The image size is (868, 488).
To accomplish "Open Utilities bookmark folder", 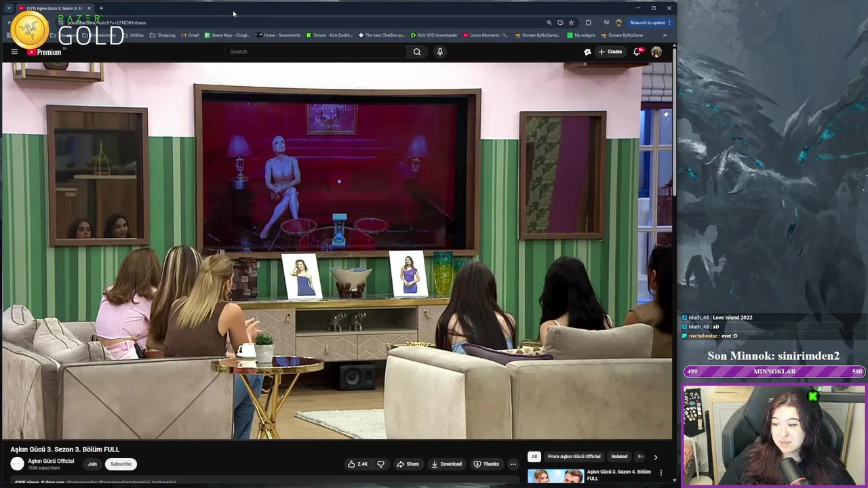I will (133, 35).
